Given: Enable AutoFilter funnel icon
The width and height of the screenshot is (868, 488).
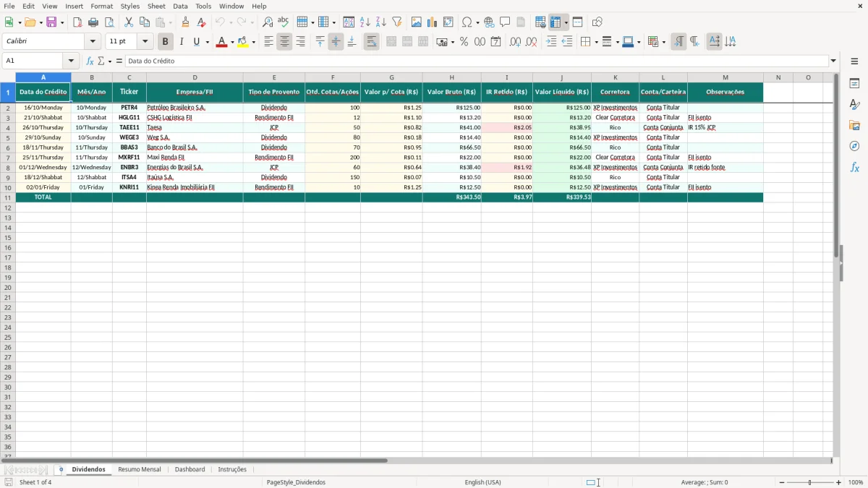Looking at the screenshot, I should click(x=396, y=22).
